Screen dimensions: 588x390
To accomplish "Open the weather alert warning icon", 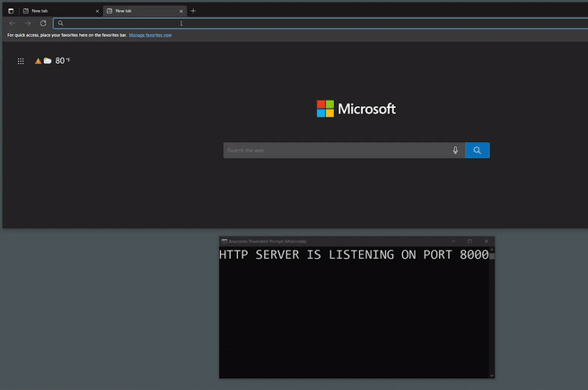I will [x=38, y=61].
